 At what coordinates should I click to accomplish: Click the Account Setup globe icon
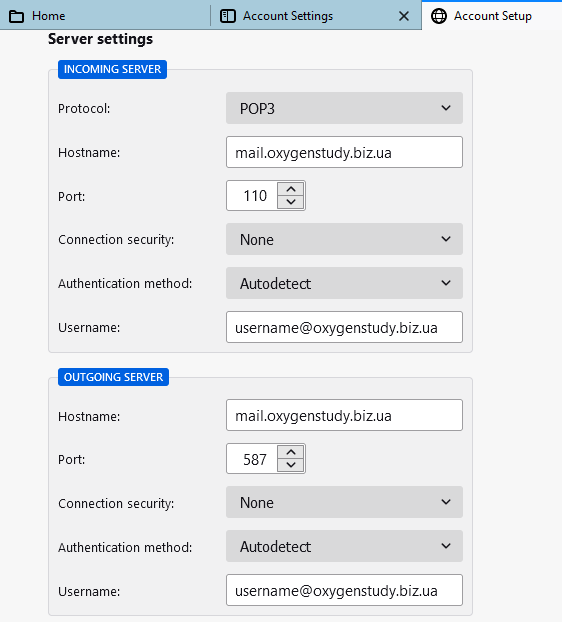point(439,16)
